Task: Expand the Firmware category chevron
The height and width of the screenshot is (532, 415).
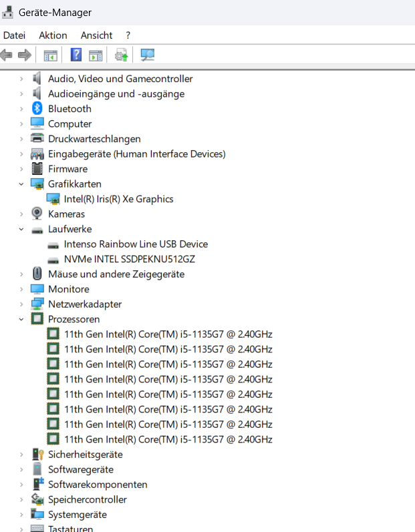Action: [21, 169]
